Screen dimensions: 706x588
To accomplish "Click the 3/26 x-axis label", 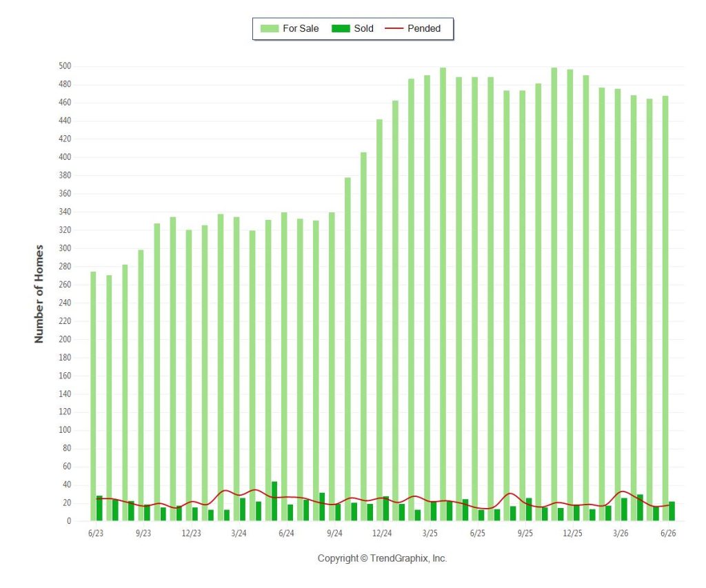I will point(621,533).
